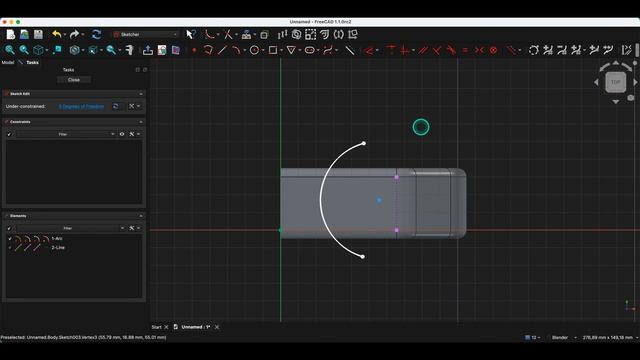Open the Redo history dropdown arrow
640x360 pixels.
click(82, 35)
